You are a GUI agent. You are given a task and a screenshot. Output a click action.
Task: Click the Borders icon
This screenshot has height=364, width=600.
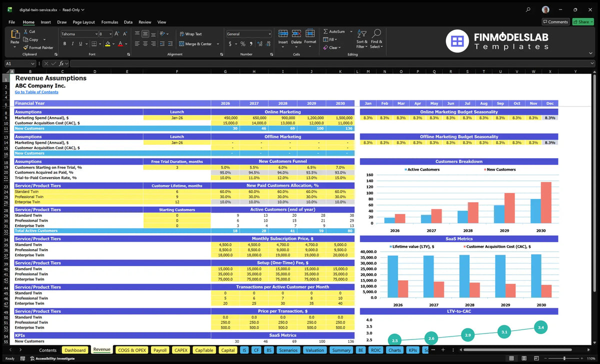click(x=94, y=44)
